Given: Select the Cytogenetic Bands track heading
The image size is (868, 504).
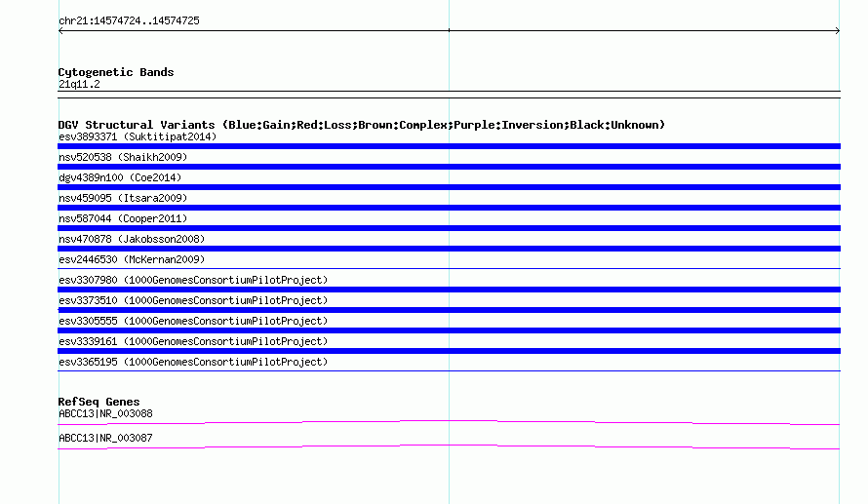Looking at the screenshot, I should click(x=116, y=72).
